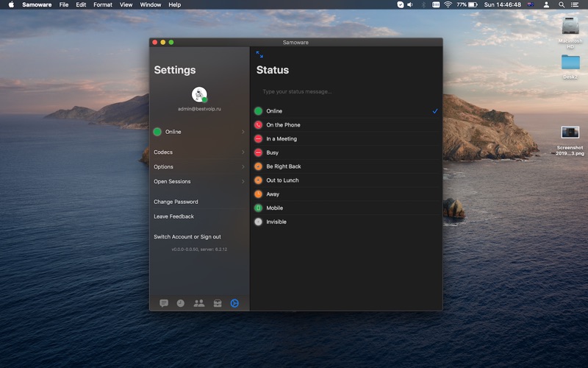The height and width of the screenshot is (368, 588).
Task: Click the menu bar clock Sun 14:46:48
Action: [x=502, y=4]
